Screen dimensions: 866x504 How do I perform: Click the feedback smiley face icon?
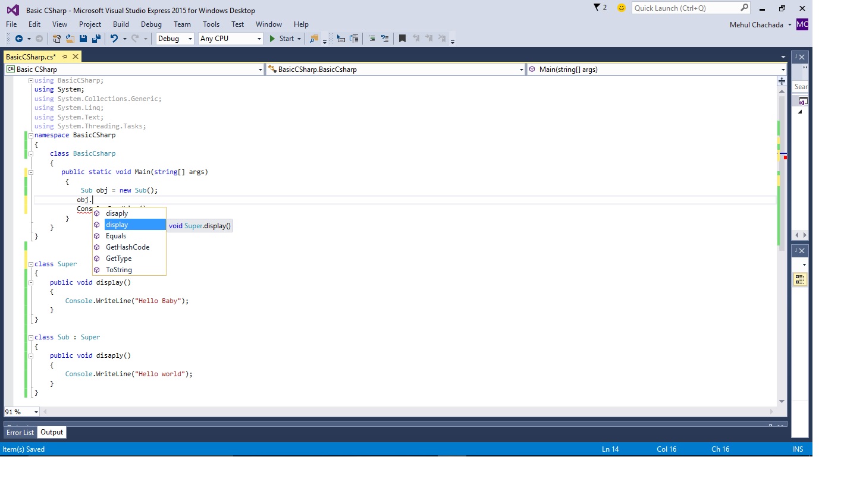622,8
